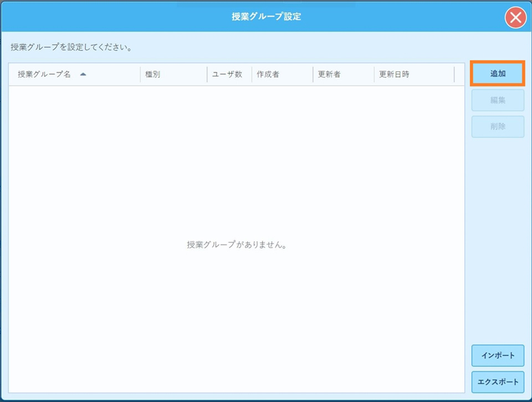Open the インポート function
The image size is (532, 402).
[x=497, y=355]
